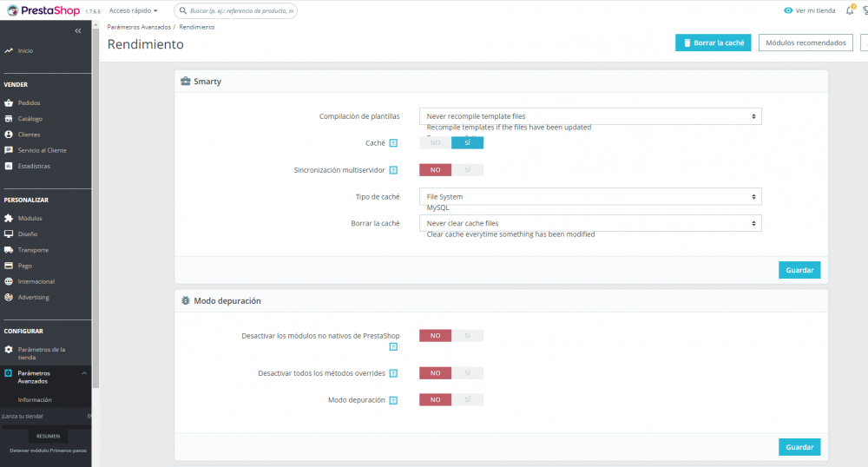Select NO for Modo depuración
The height and width of the screenshot is (467, 868).
coord(435,399)
